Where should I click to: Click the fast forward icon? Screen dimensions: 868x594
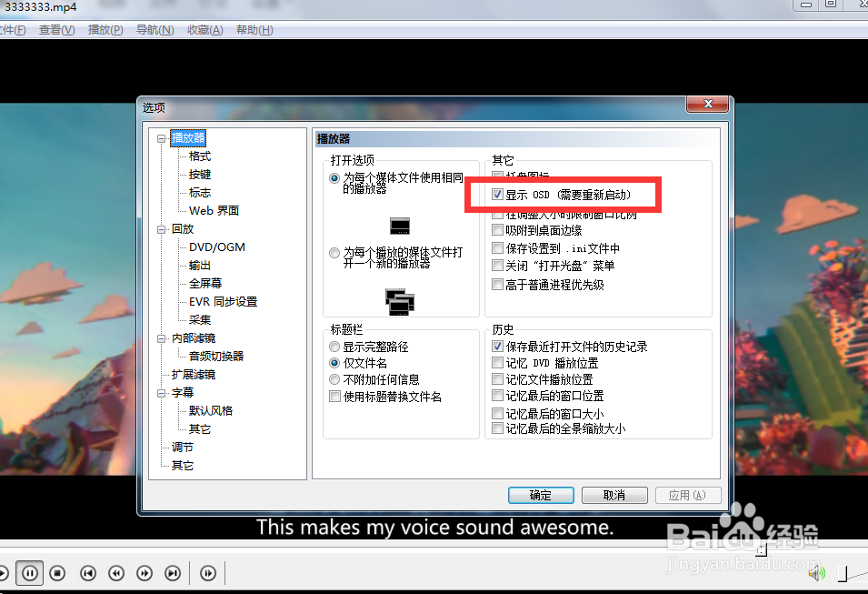[x=145, y=573]
